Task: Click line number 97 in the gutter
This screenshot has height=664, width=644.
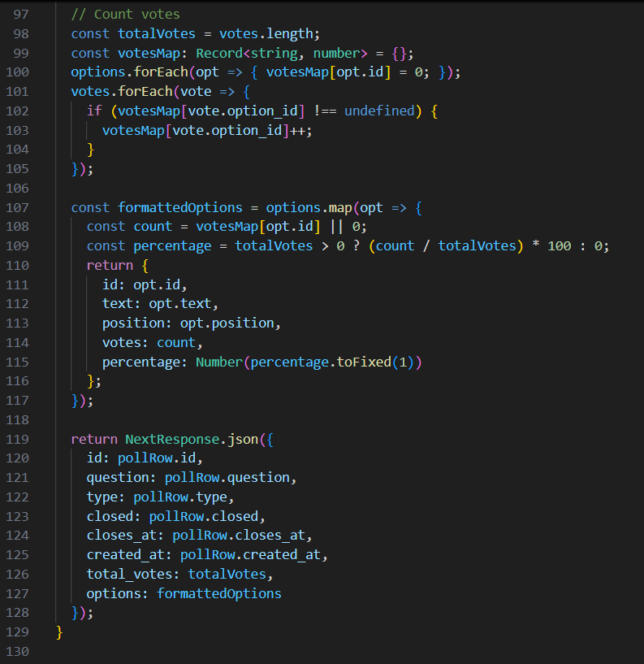Action: [x=21, y=15]
